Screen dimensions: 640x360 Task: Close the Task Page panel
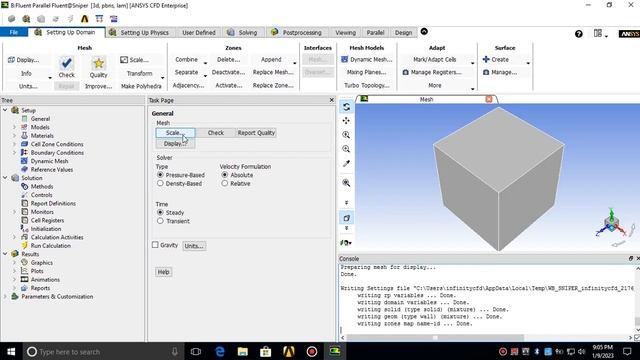[331, 100]
